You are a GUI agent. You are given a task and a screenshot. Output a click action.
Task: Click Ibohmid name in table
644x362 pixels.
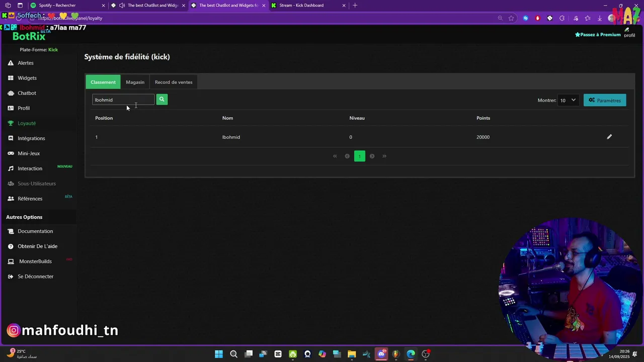(231, 137)
